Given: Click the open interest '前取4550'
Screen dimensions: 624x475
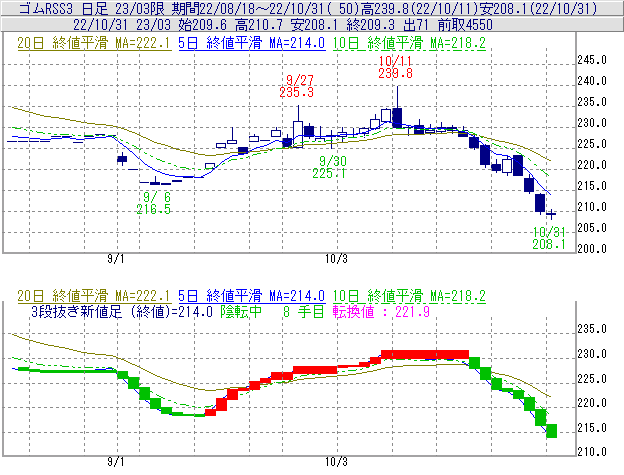Looking at the screenshot, I should pyautogui.click(x=465, y=25).
